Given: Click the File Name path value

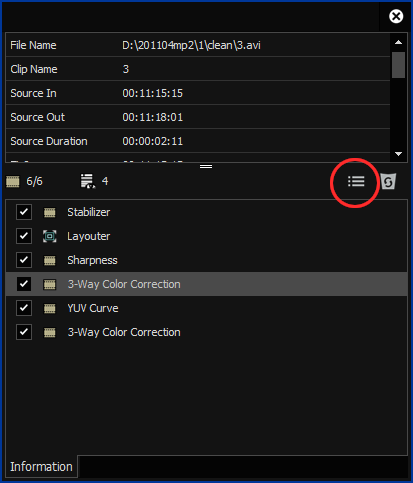Looking at the screenshot, I should [x=191, y=45].
